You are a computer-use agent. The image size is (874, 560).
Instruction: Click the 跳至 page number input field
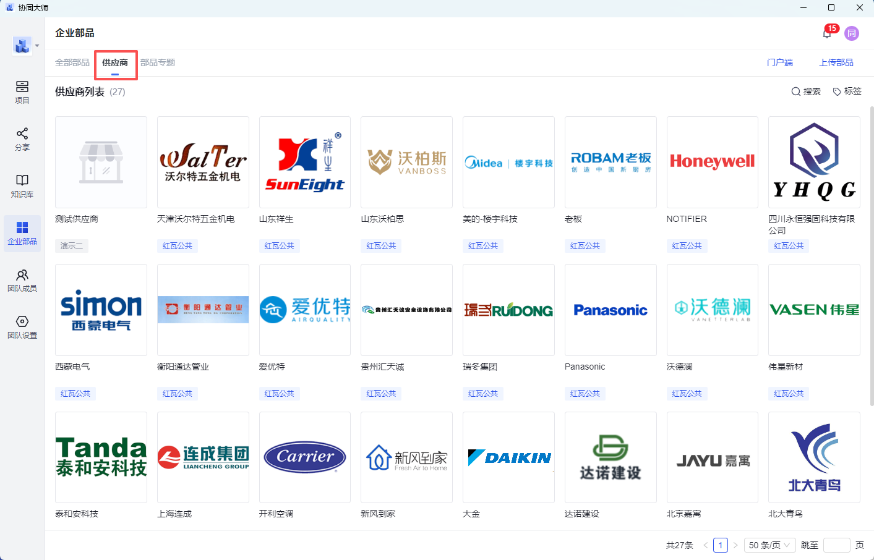click(x=836, y=545)
